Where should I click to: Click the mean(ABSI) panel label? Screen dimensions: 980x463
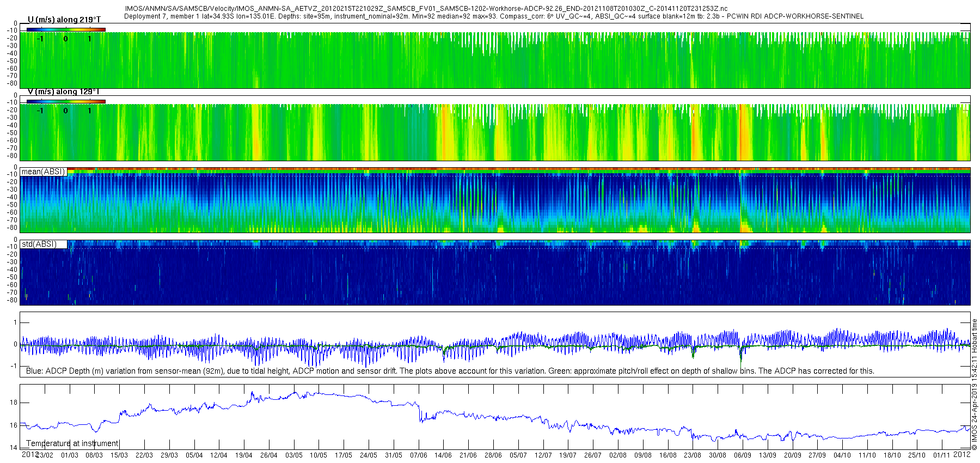pyautogui.click(x=44, y=172)
